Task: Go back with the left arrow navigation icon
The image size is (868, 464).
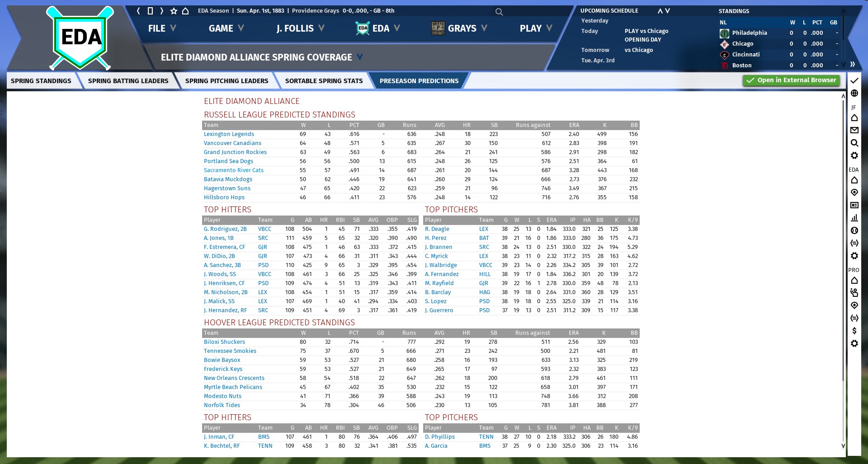Action: click(139, 11)
